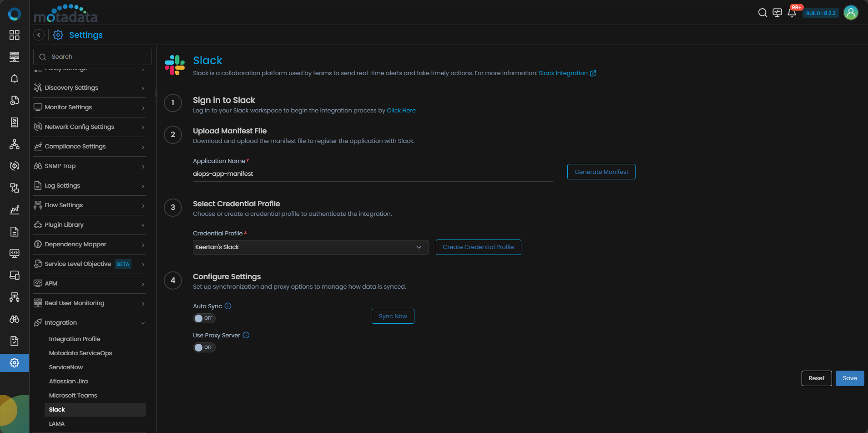Expand Service Level Objective section
This screenshot has height=433, width=868.
pos(90,264)
